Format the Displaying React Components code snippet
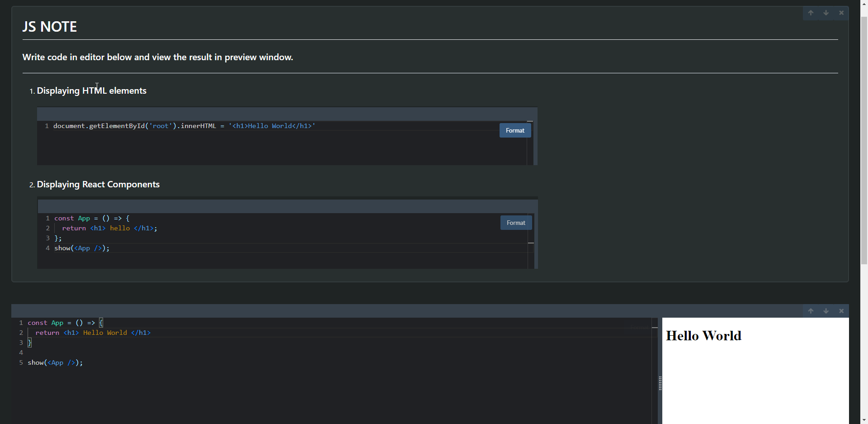Viewport: 868px width, 424px height. [516, 223]
